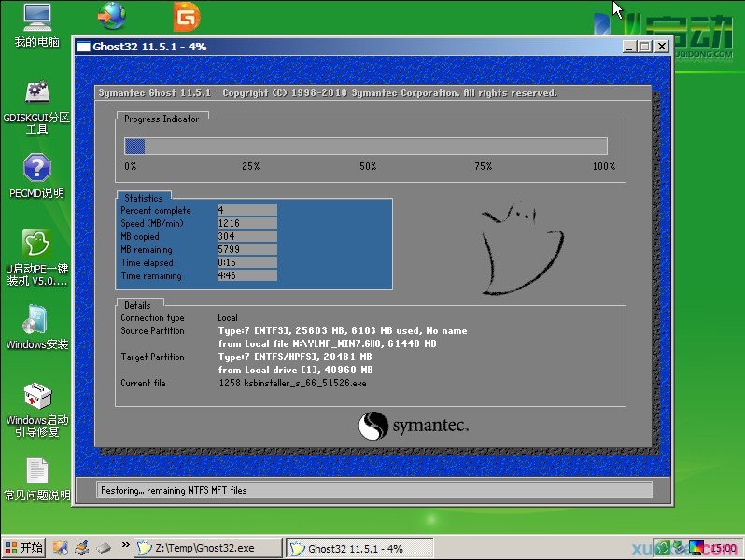The height and width of the screenshot is (560, 745).
Task: Click the 75% progress scale label
Action: (x=484, y=166)
